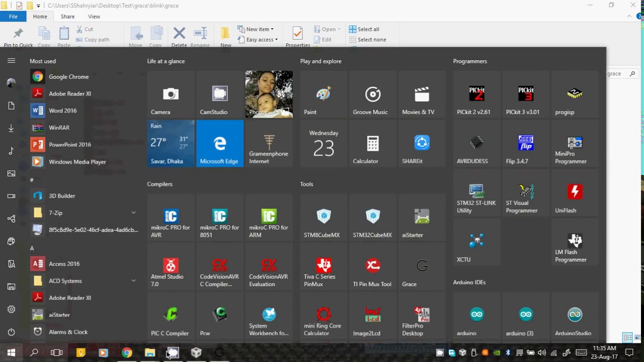
Task: Open the Wednesday 23 calendar tile
Action: (x=324, y=143)
